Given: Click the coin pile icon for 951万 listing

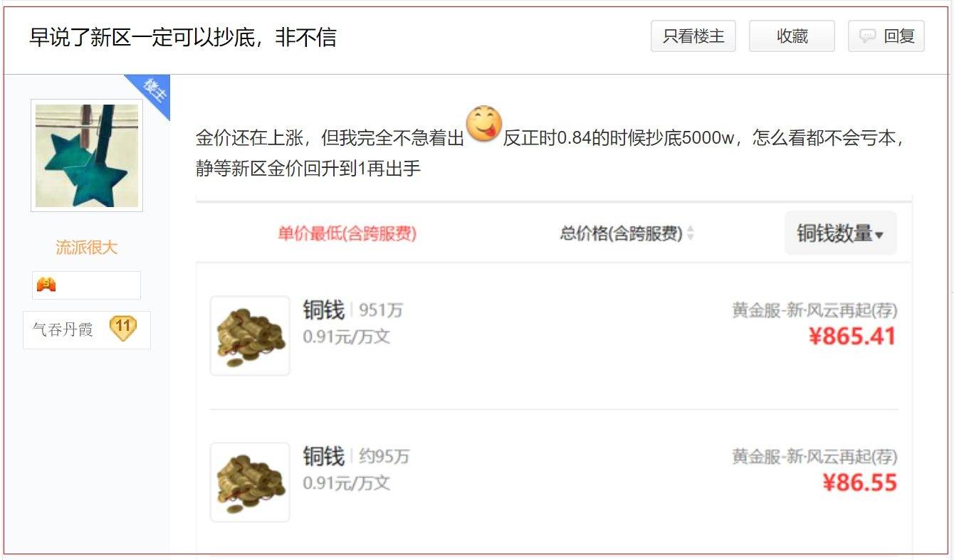Looking at the screenshot, I should (250, 336).
